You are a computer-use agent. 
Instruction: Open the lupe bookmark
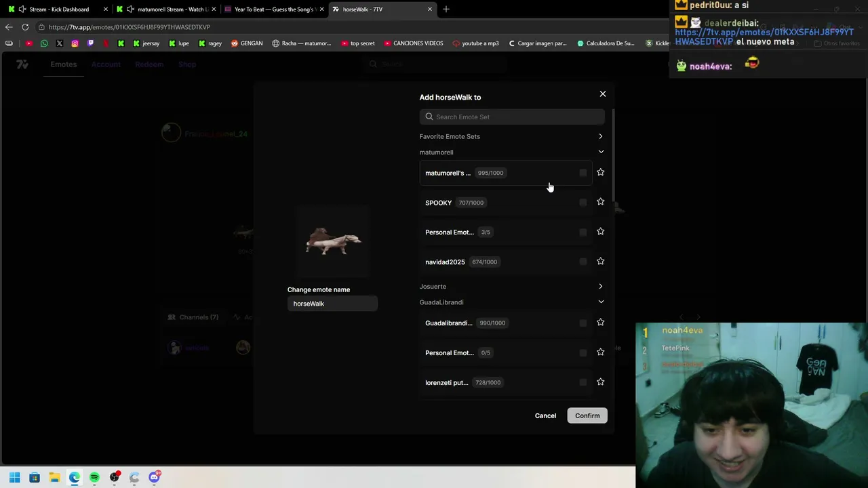(179, 43)
